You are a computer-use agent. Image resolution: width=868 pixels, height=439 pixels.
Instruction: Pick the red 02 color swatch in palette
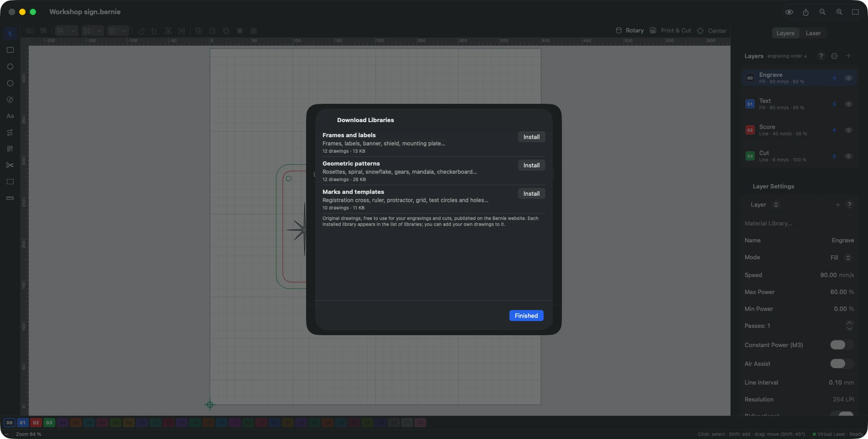click(36, 423)
